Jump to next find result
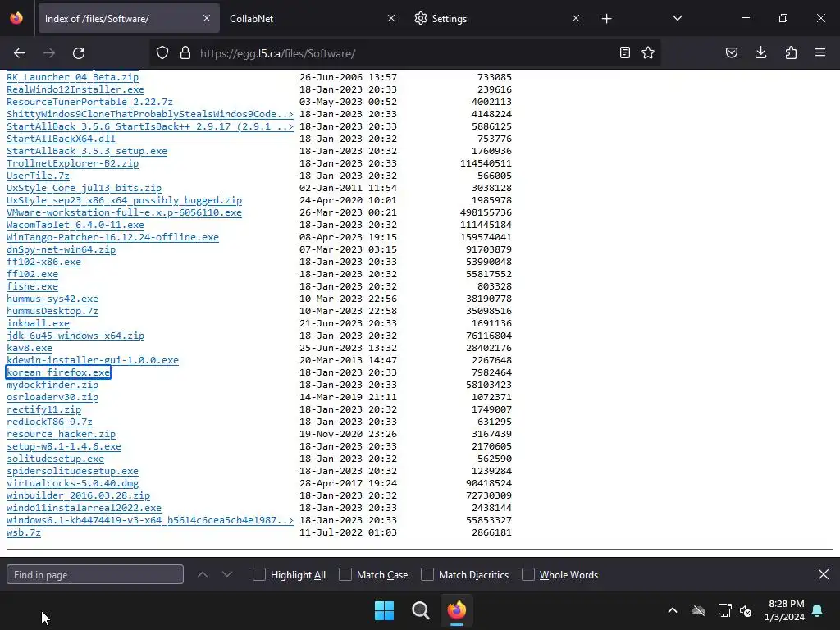The width and height of the screenshot is (840, 630). coord(227,574)
